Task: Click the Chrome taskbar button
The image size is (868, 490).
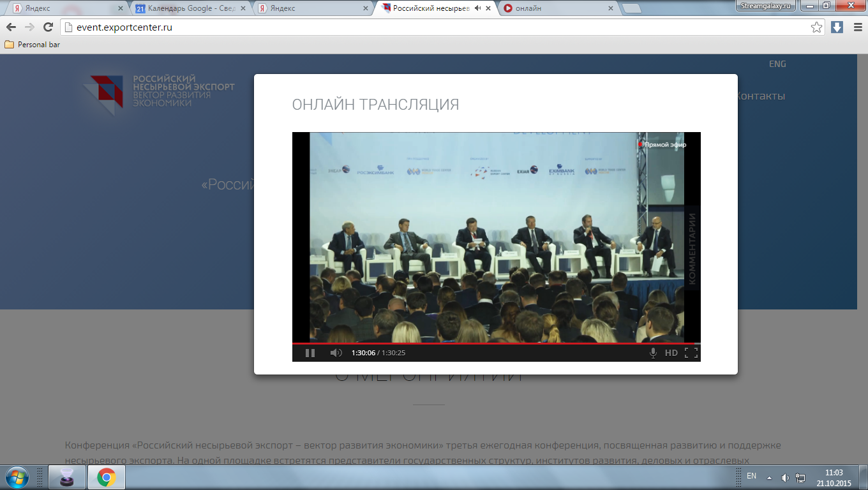Action: pos(106,477)
